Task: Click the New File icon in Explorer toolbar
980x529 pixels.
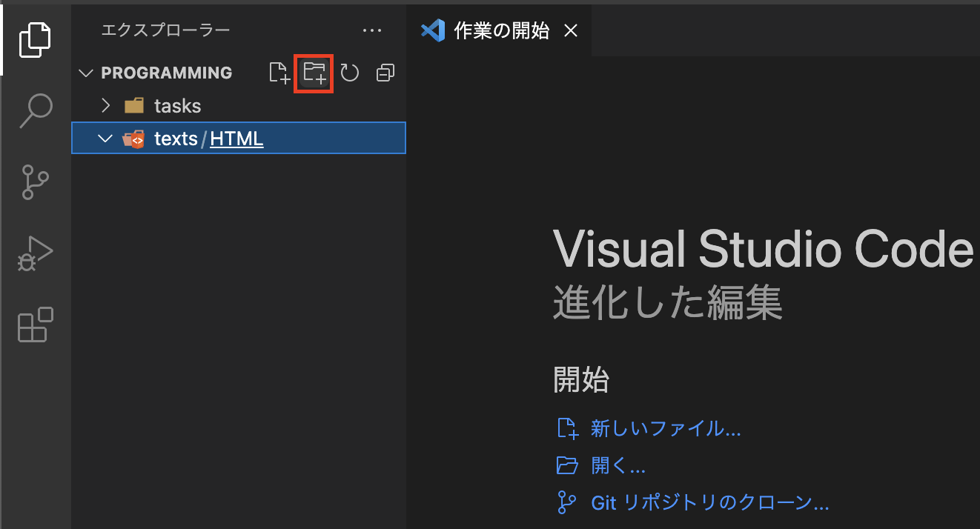Action: [279, 73]
